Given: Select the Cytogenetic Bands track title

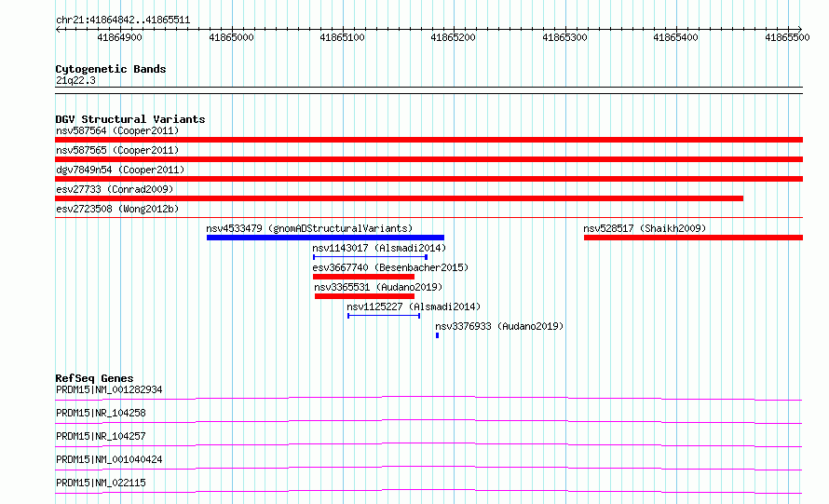Looking at the screenshot, I should coord(111,69).
